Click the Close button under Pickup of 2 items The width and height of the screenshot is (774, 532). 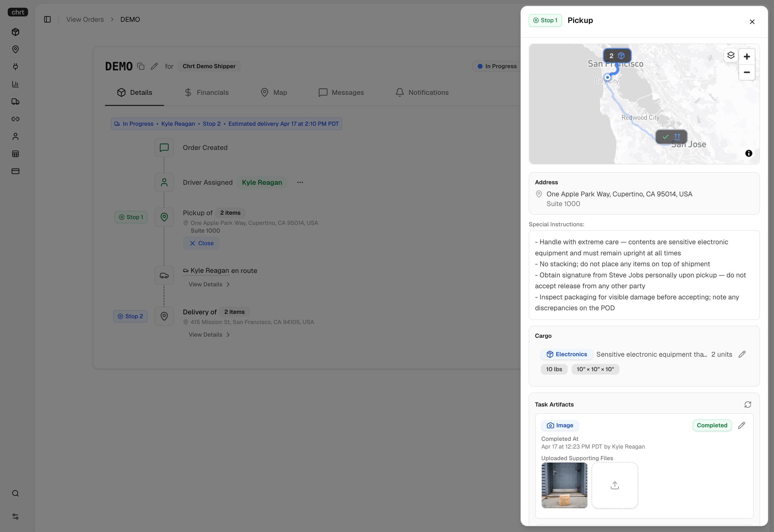pos(201,243)
